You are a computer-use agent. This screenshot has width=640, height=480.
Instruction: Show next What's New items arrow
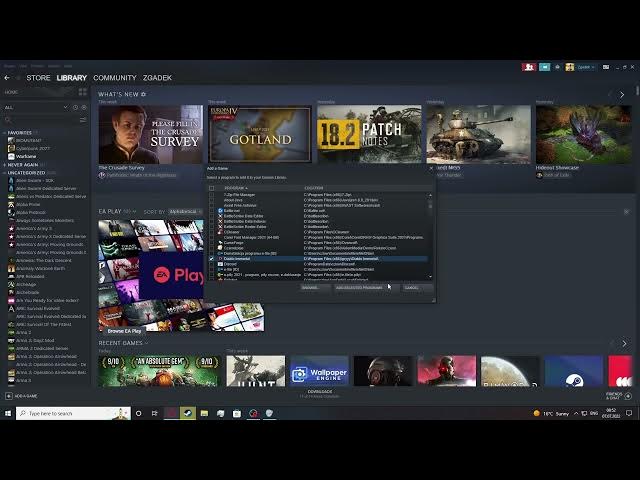click(622, 95)
